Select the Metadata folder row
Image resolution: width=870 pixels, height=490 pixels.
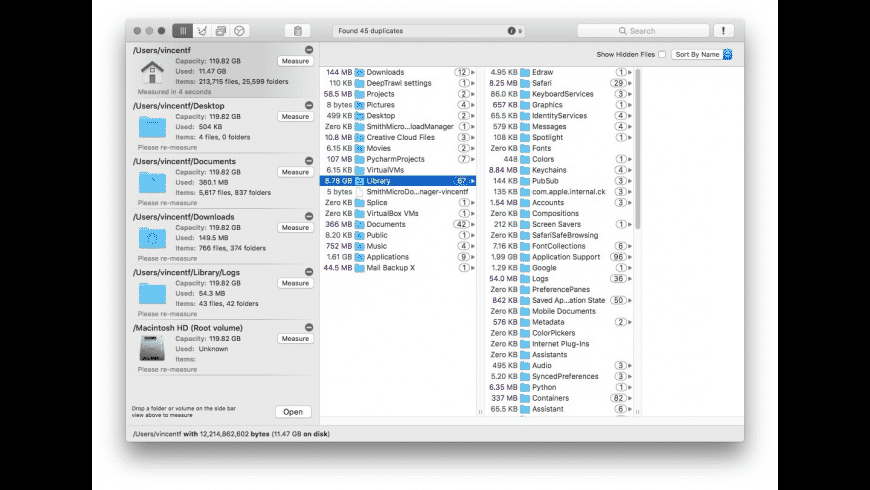click(560, 322)
